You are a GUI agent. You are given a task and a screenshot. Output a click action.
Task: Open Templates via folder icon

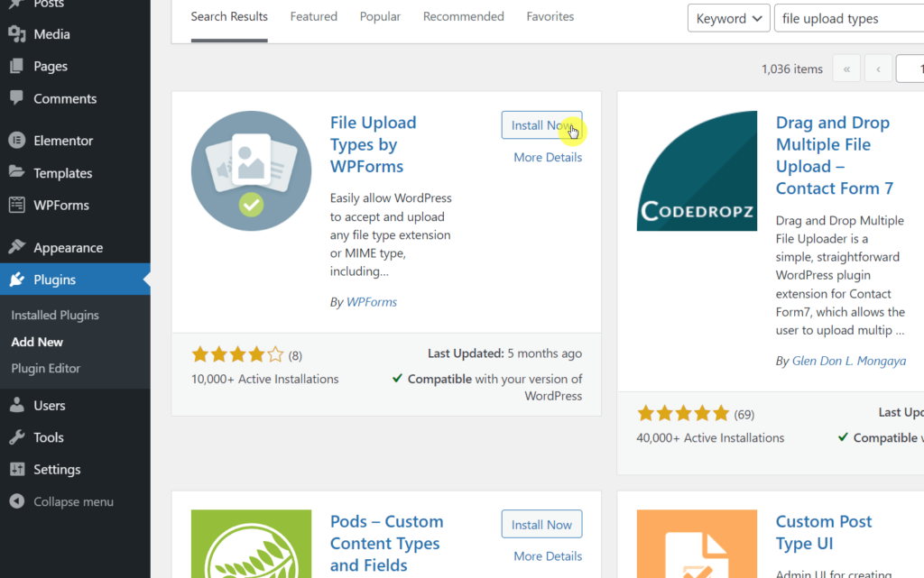(17, 172)
